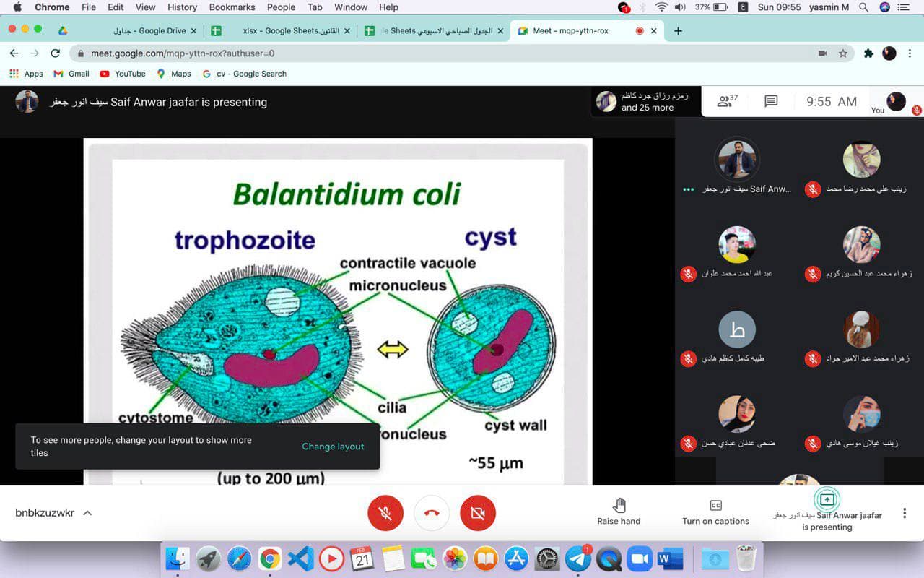Viewport: 924px width, 578px height.
Task: Expand meeting details next to bnbkzuzwkr
Action: click(x=87, y=513)
